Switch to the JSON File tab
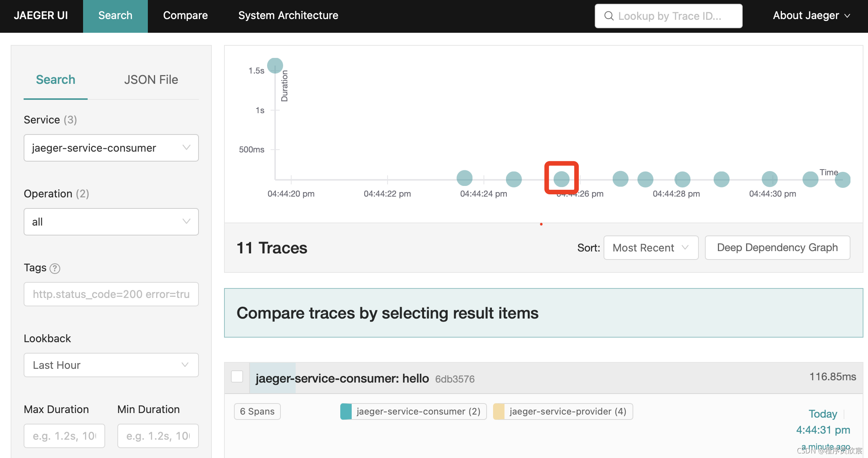The height and width of the screenshot is (458, 868). [151, 80]
